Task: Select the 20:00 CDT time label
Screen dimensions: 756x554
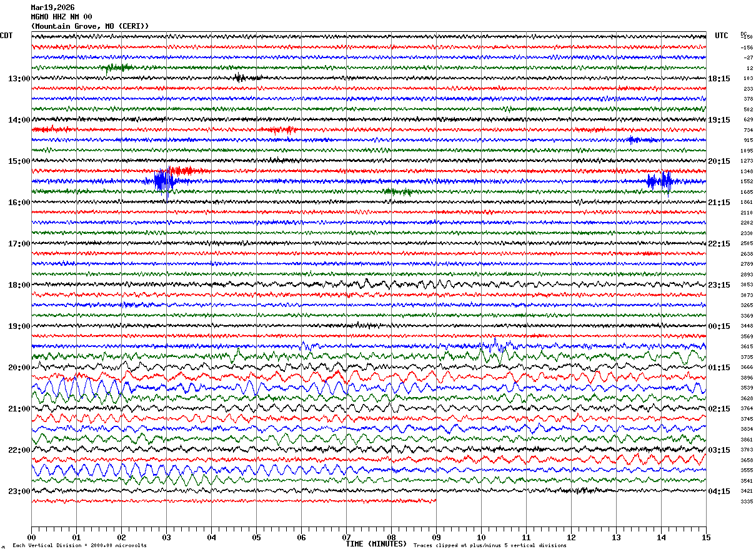Action: click(x=19, y=368)
